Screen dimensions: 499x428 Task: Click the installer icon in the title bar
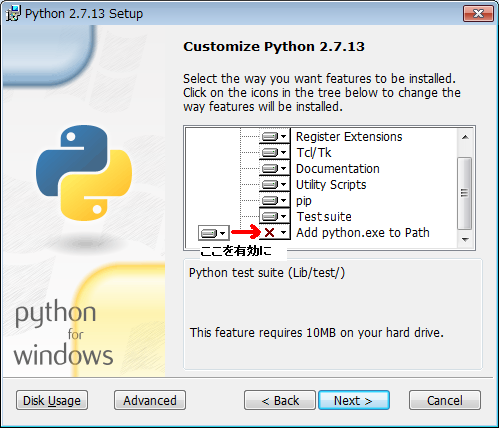(13, 13)
